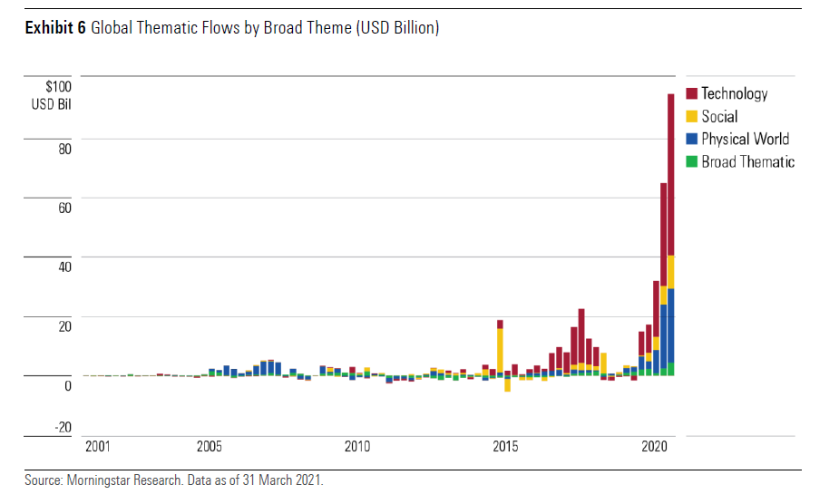Click the Morningstar Research source note
The image size is (839, 504).
tap(173, 480)
